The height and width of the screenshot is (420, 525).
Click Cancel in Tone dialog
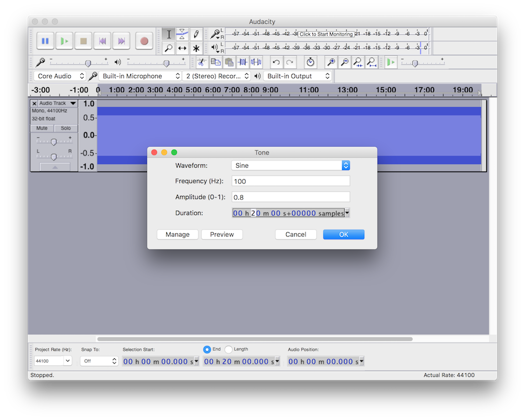click(x=296, y=234)
